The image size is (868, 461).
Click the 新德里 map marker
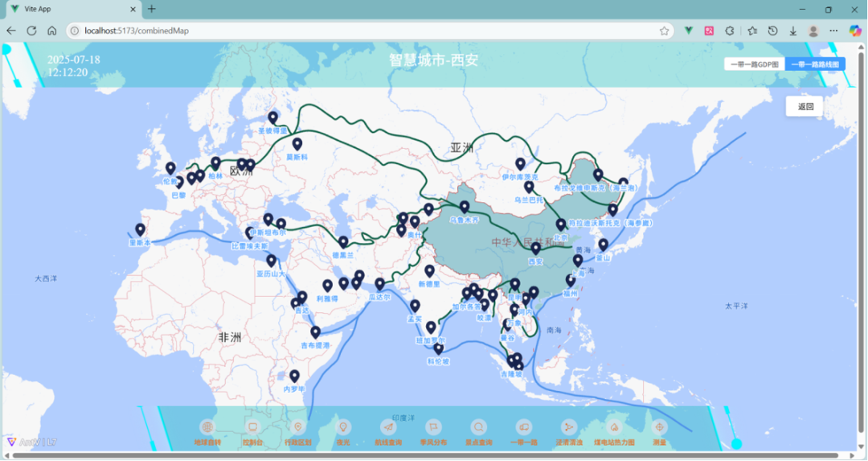click(x=429, y=271)
